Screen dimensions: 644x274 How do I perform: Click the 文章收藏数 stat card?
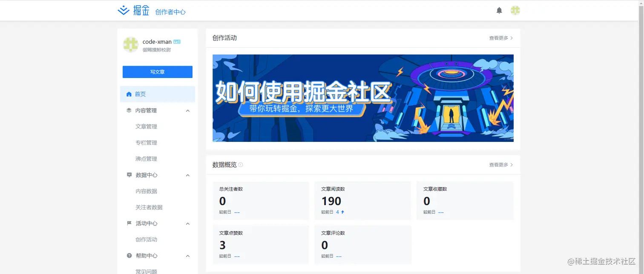tap(465, 200)
